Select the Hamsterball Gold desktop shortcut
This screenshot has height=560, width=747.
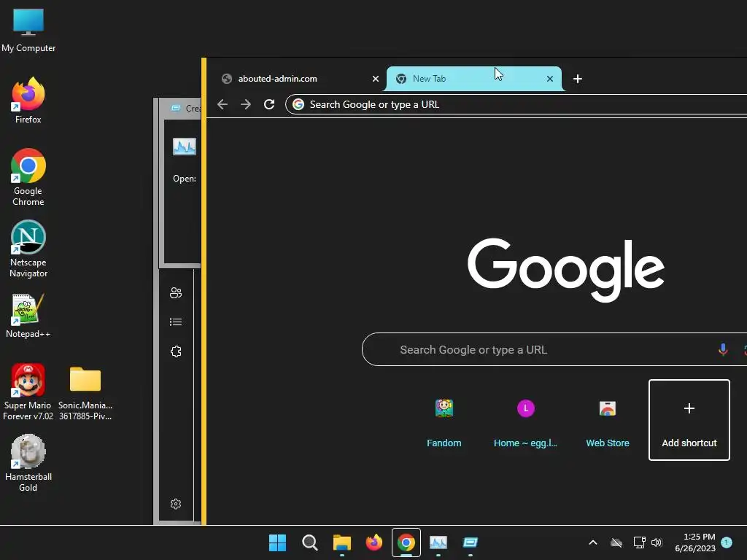28,462
